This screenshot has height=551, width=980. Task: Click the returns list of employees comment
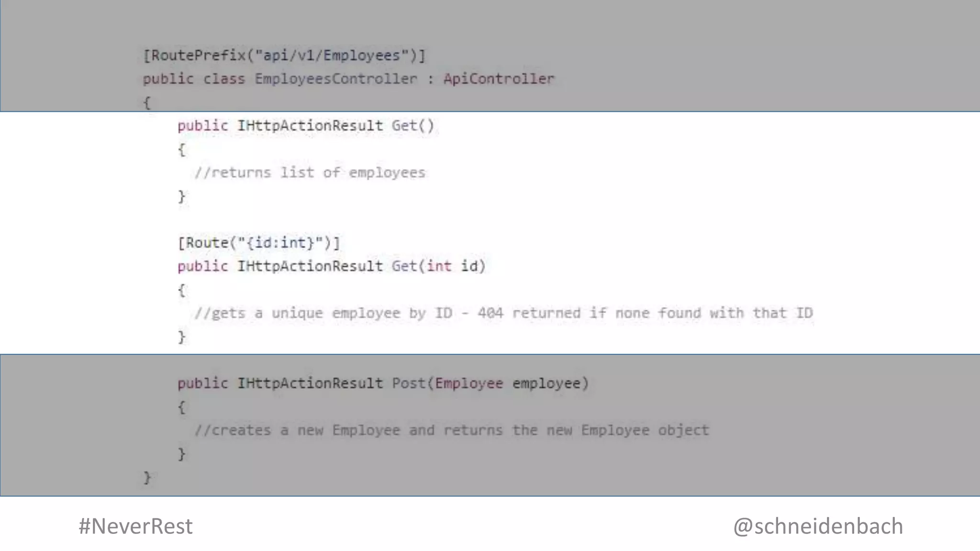(x=310, y=173)
